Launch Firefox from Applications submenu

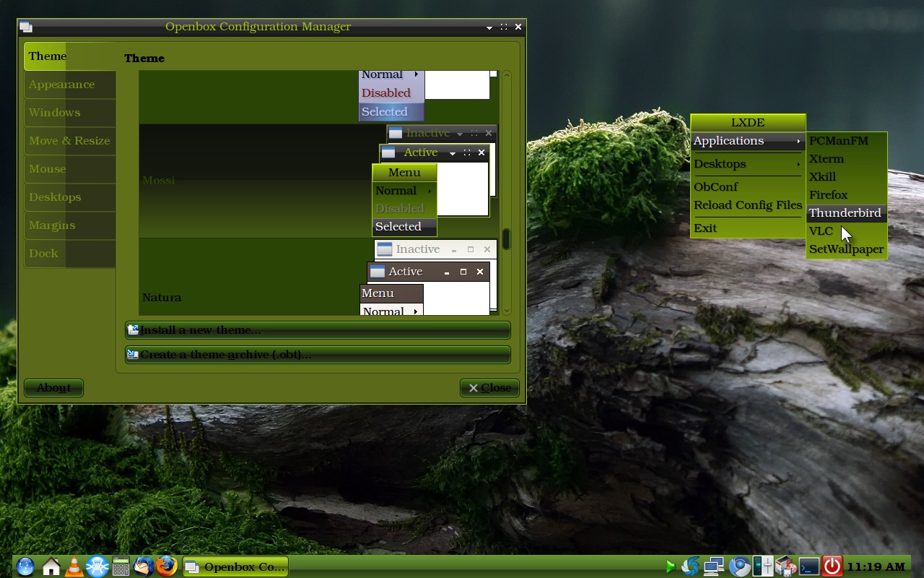846,195
